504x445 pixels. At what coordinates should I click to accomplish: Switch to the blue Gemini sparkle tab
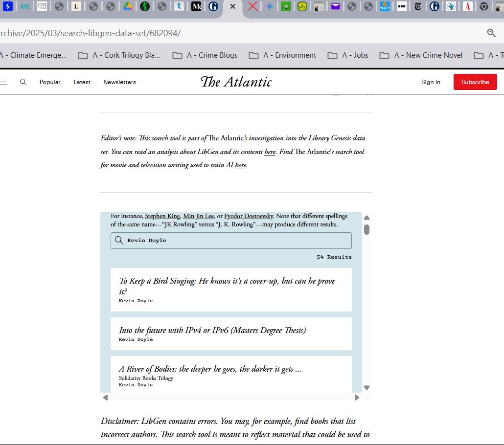coord(269,6)
